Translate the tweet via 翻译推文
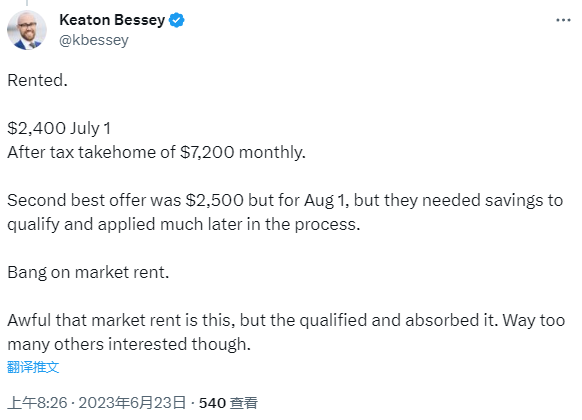Image resolution: width=582 pixels, height=420 pixels. tap(33, 367)
